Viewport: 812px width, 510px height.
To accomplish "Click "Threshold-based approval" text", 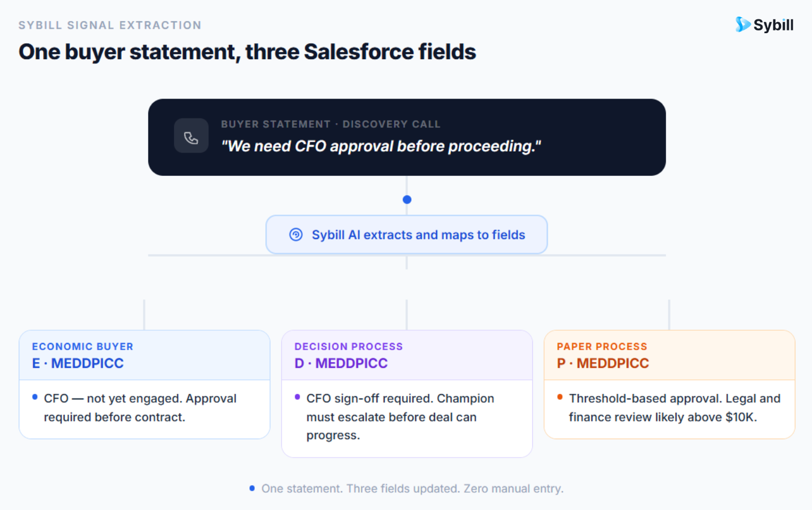I will [x=675, y=408].
